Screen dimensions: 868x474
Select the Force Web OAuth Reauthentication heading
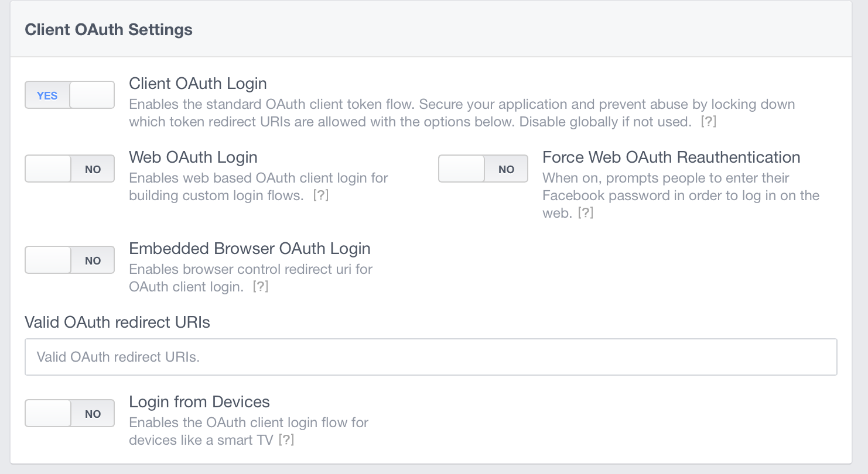pyautogui.click(x=671, y=157)
